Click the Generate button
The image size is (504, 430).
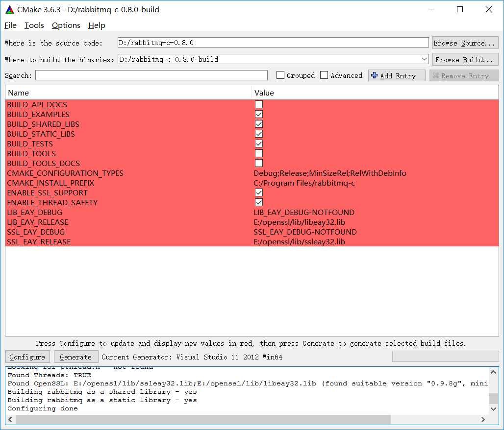click(x=76, y=357)
